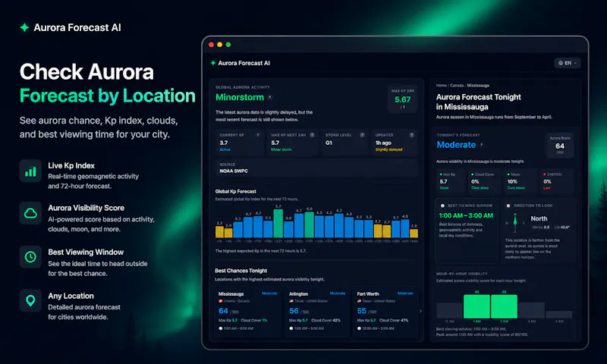Click the Direction To Look header icon

508,206
